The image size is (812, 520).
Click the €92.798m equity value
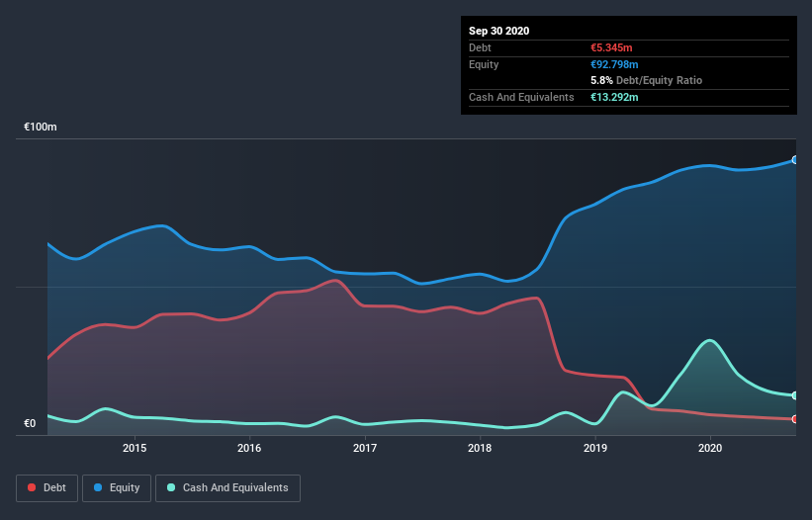[614, 64]
